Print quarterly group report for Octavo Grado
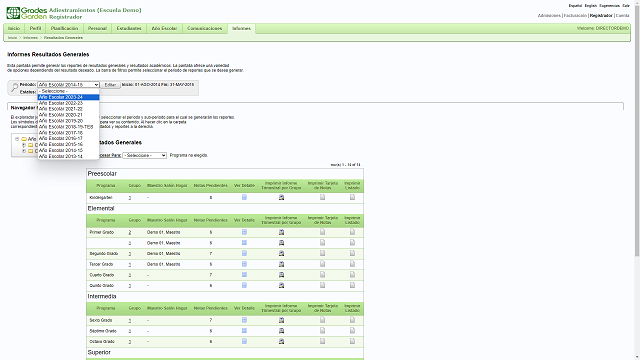Viewport: 640px width, 360px height. [x=281, y=341]
